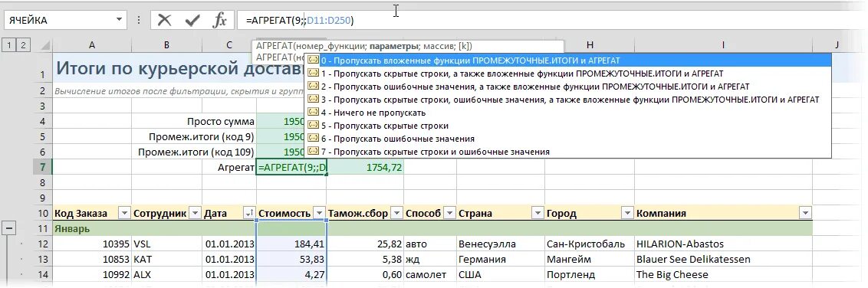Click city cell Мангейм
The width and height of the screenshot is (868, 288).
pyautogui.click(x=590, y=259)
